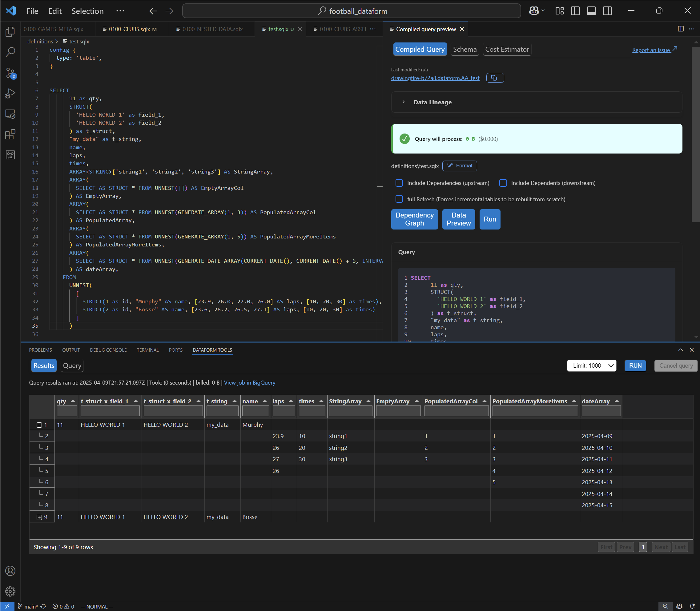Open Run and Debug view
700x611 pixels.
(x=10, y=93)
